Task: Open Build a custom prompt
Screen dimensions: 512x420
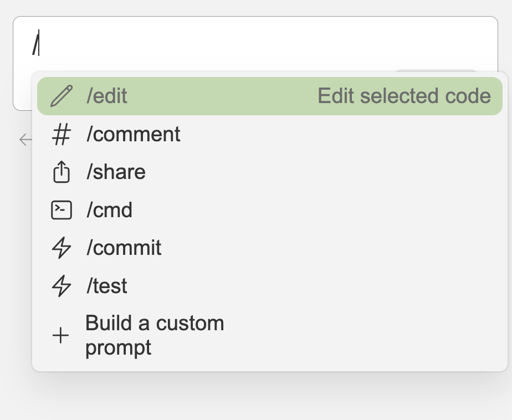Action: [x=154, y=335]
